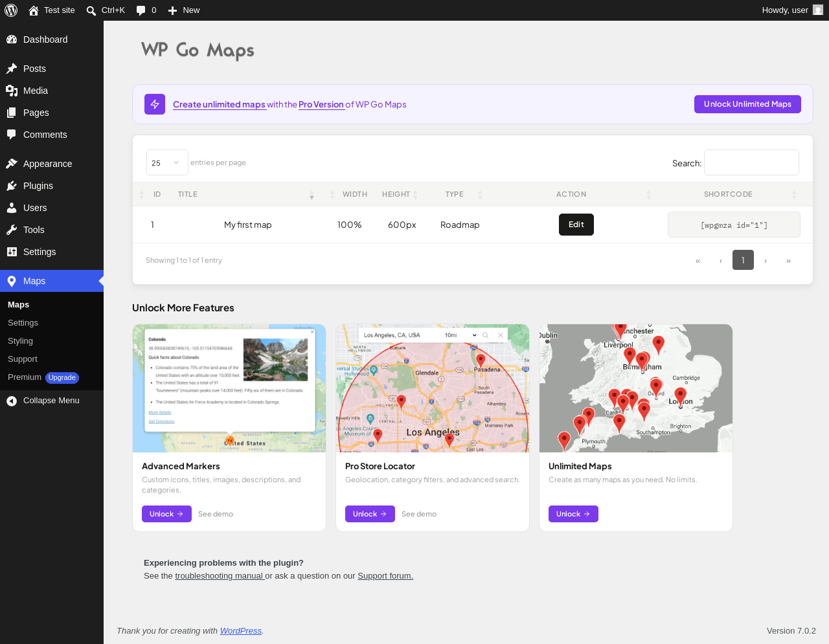Screen dimensions: 829x644
Task: Sort by Height using its sort arrows
Action: pyautogui.click(x=415, y=194)
